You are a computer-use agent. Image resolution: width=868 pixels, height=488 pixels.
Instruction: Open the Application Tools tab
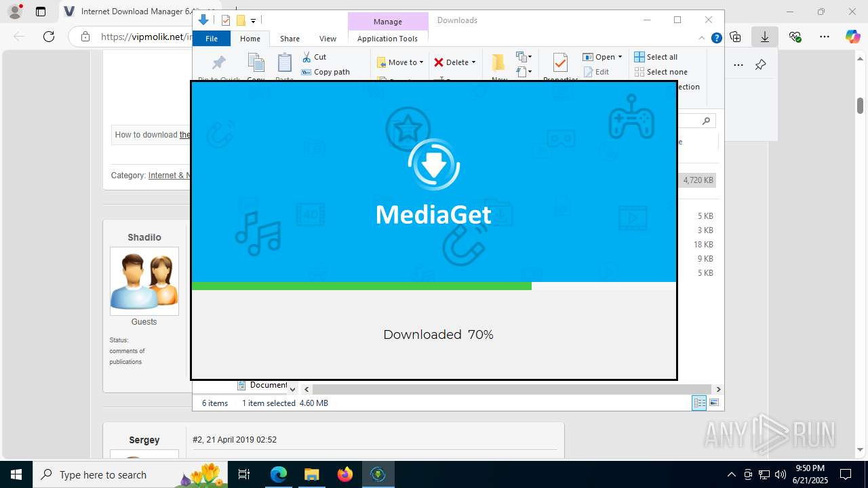(387, 39)
